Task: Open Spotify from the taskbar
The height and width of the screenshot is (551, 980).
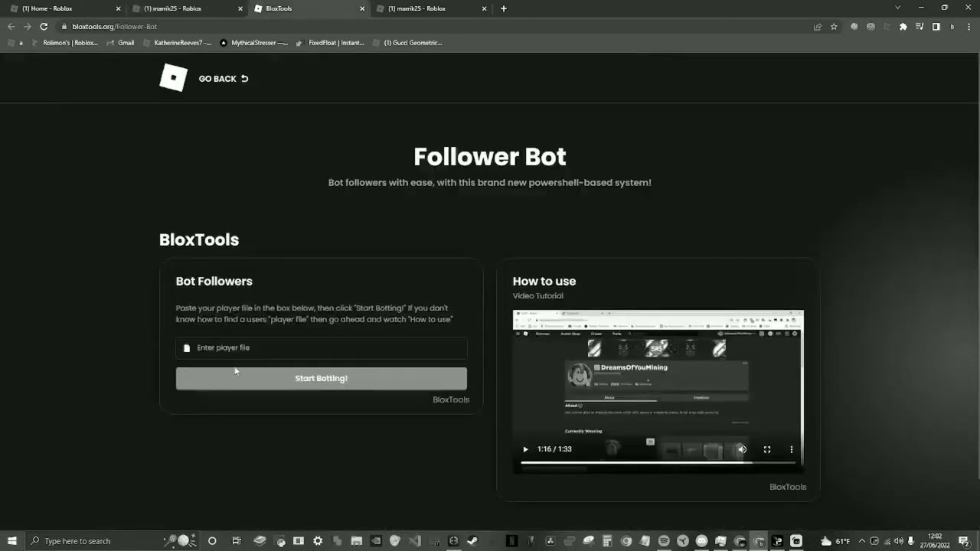Action: 664,541
